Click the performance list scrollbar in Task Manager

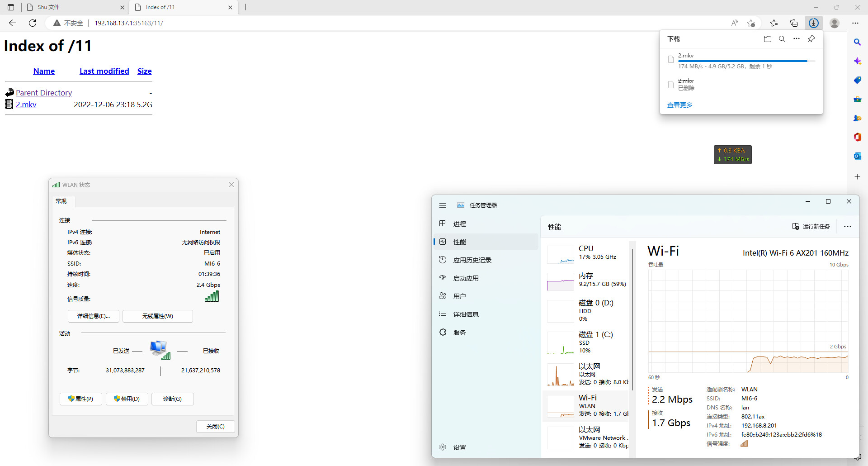tap(632, 319)
